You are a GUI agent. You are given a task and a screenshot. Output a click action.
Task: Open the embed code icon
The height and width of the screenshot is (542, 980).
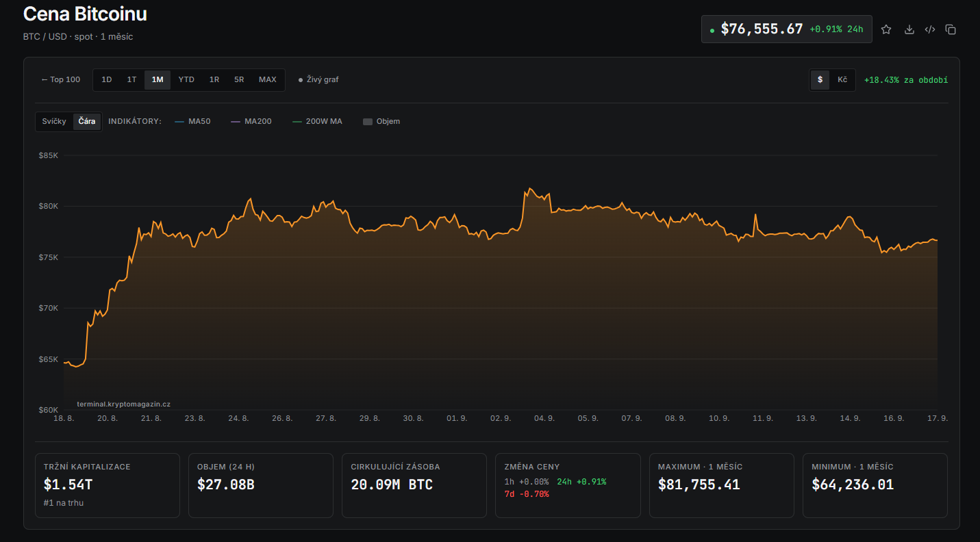(x=930, y=29)
